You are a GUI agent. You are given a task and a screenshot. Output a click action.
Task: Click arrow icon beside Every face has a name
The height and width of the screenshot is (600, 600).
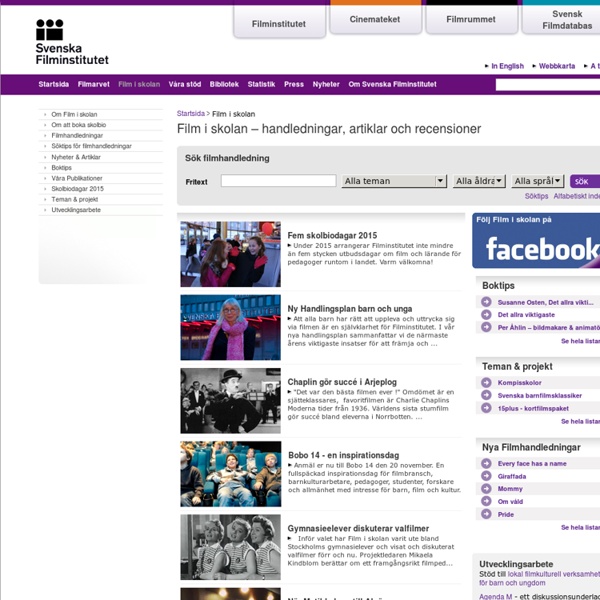[486, 463]
